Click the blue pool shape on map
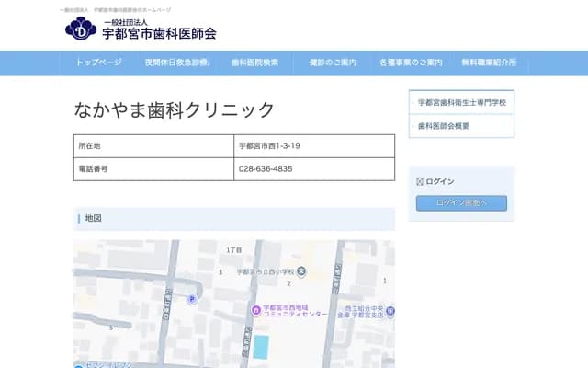 point(261,347)
